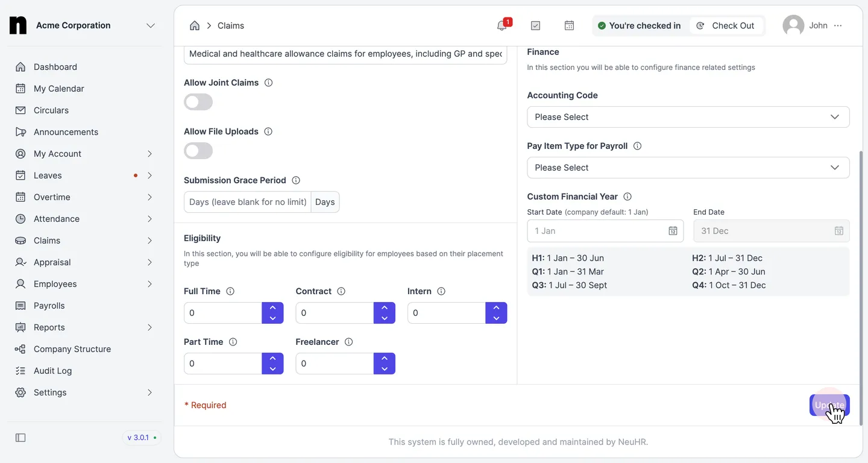
Task: Click the page vertical scrollbar
Action: (860, 288)
